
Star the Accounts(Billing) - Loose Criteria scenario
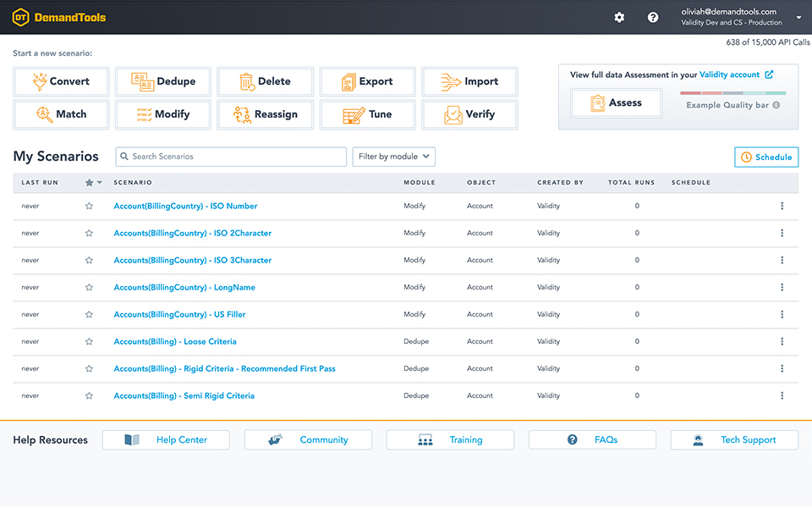[89, 341]
